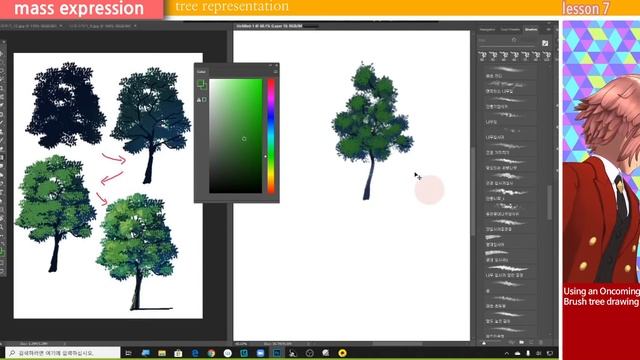The image size is (640, 360).
Task: Select the last recent brush thumbnail in row
Action: (x=547, y=56)
